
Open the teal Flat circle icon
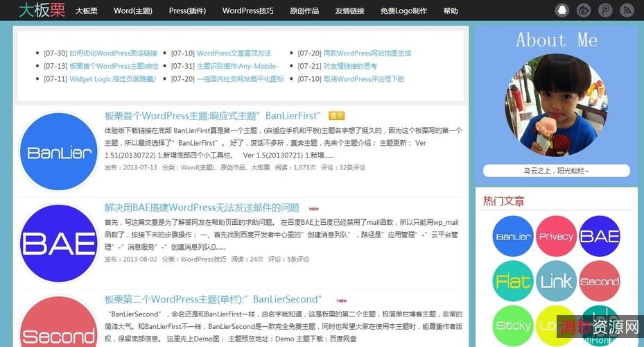(x=513, y=281)
